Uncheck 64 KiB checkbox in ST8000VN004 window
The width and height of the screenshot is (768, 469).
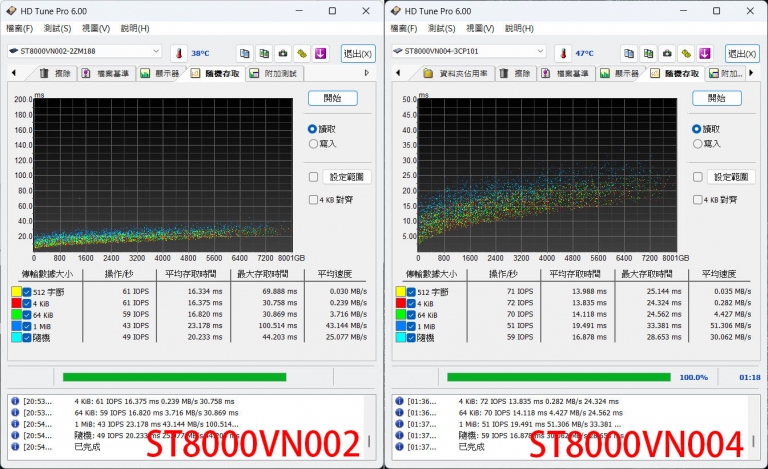tap(411, 315)
